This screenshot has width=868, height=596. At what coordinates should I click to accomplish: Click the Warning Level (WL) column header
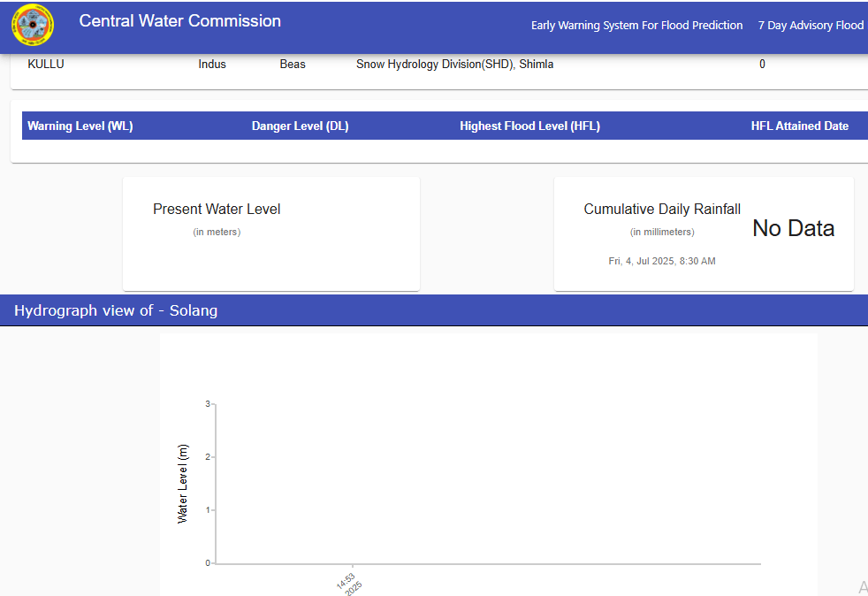[x=80, y=126]
